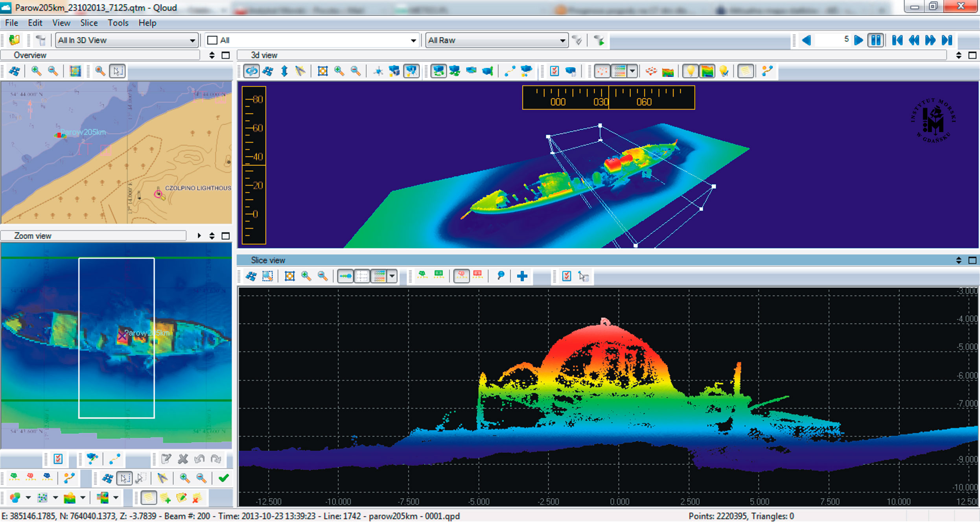Toggle point display mode in 3D view
The width and height of the screenshot is (980, 522).
coord(602,71)
